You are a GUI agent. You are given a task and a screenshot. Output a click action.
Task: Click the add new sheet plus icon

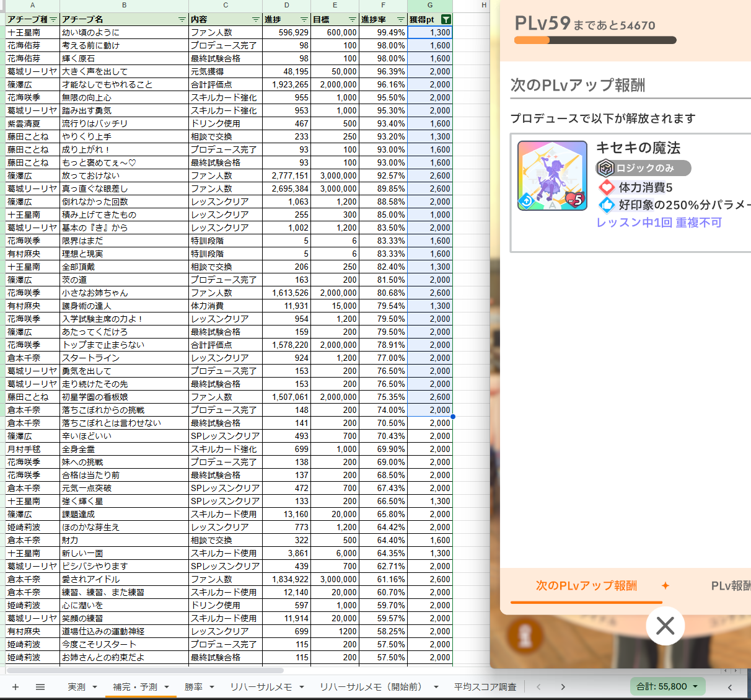point(15,687)
